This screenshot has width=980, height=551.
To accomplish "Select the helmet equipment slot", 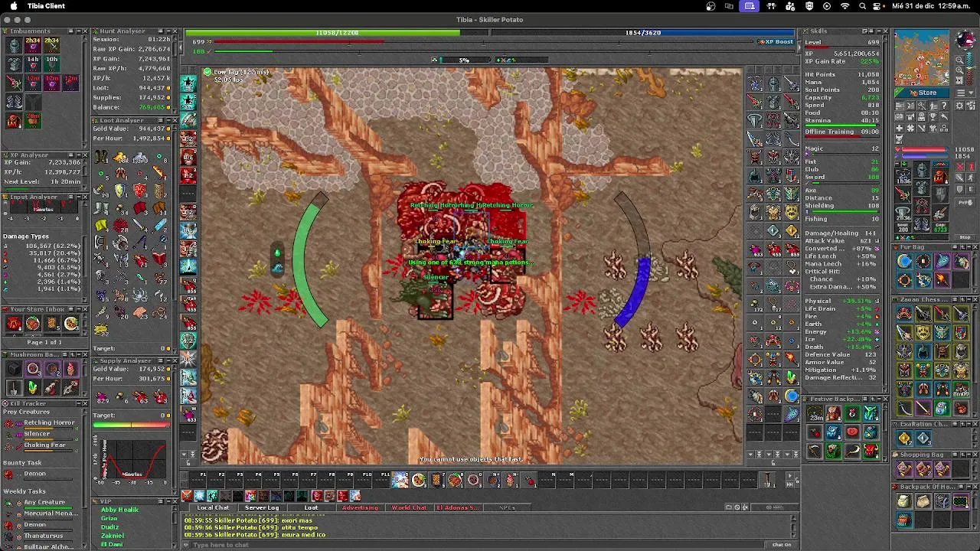I will pos(922,170).
